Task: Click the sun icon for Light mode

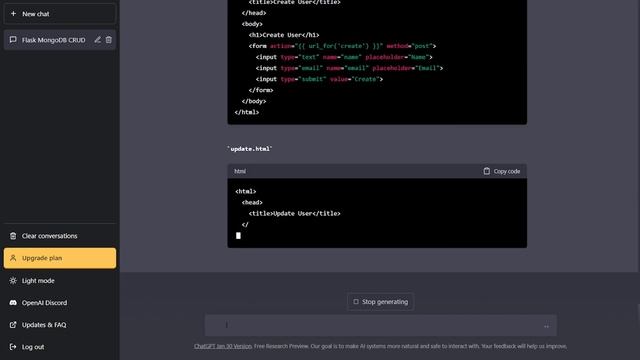Action: tap(13, 281)
